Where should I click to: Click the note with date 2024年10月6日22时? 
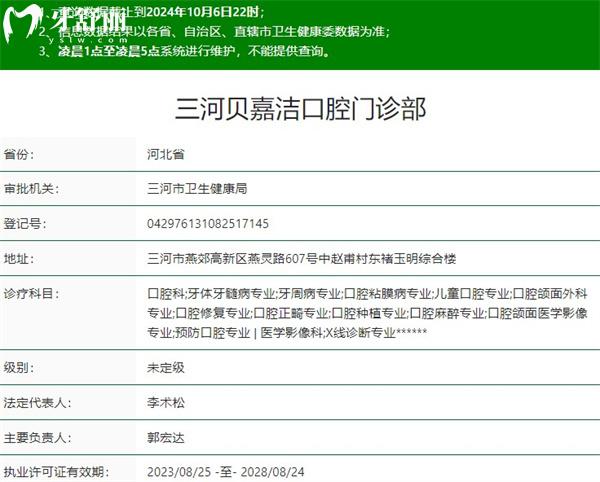pyautogui.click(x=151, y=12)
